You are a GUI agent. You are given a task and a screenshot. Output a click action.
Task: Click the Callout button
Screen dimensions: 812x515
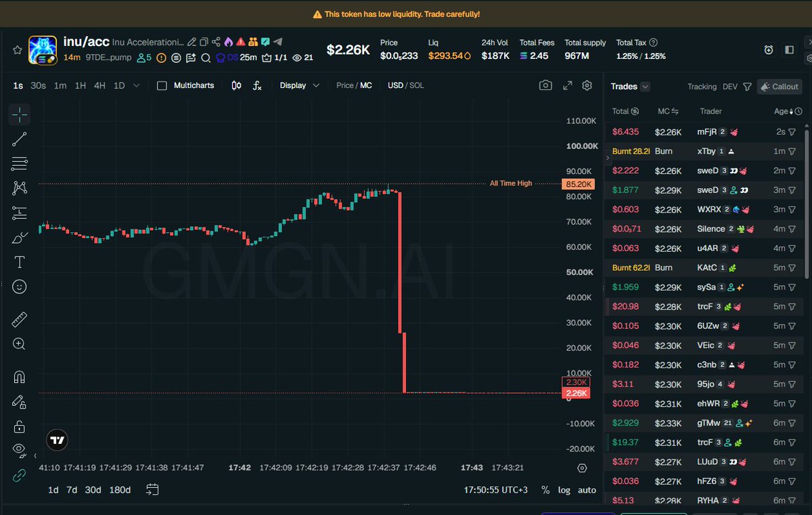779,87
